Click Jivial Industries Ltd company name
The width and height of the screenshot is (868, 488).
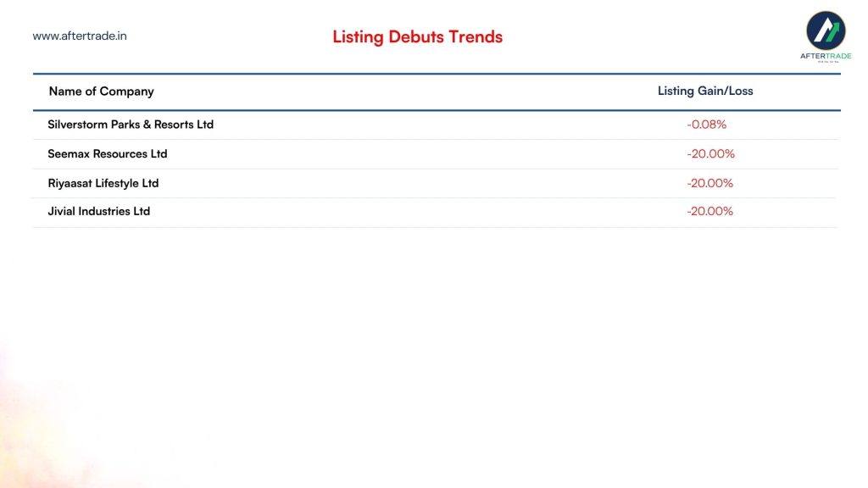pyautogui.click(x=98, y=211)
